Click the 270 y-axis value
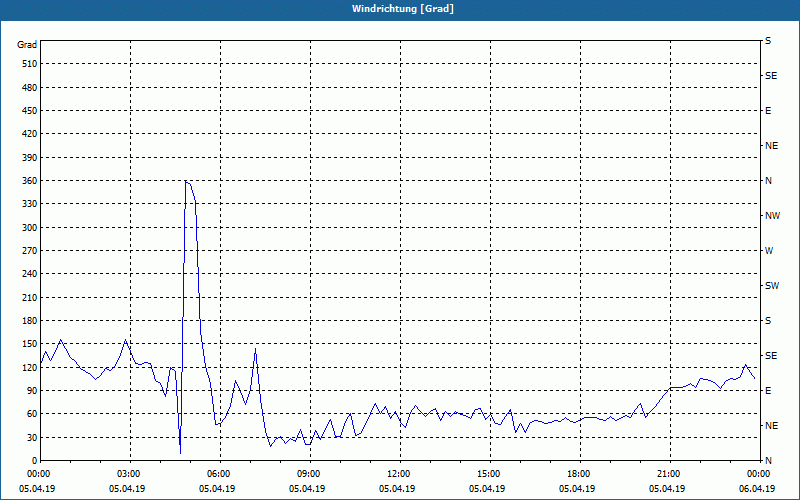Viewport: 800px width, 500px height. coord(30,251)
